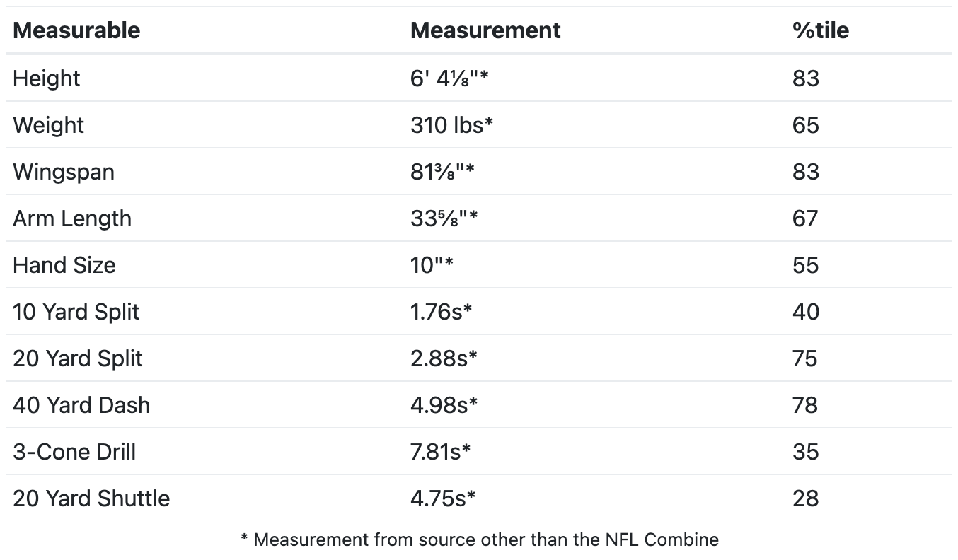The image size is (958, 560).
Task: Click the 40 Yard Dash time 4.98s
Action: [444, 404]
